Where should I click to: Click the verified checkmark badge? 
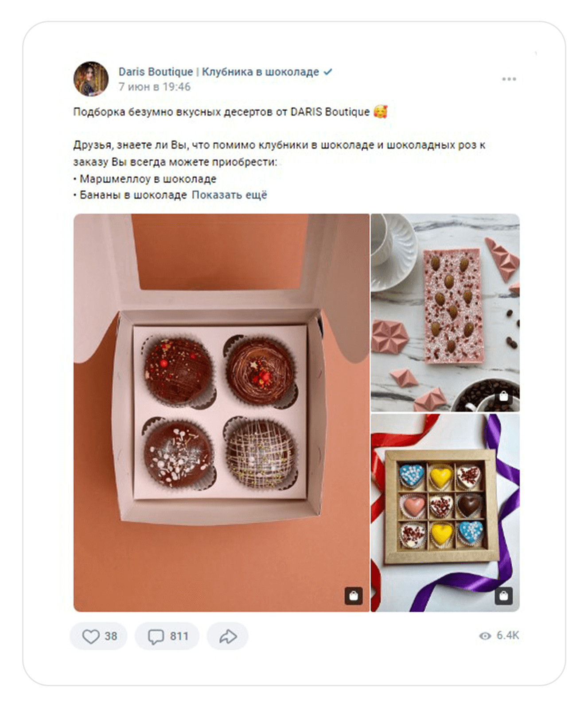tap(328, 72)
